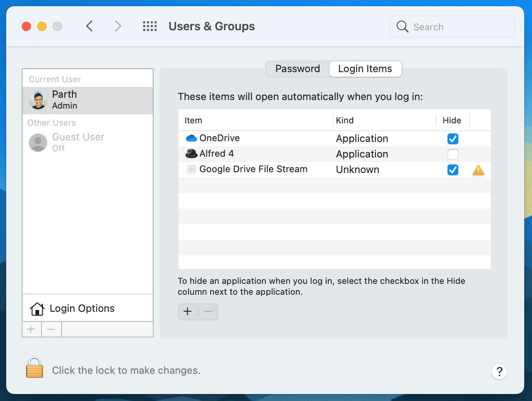Remove user with sidebar minus button
The height and width of the screenshot is (401, 532).
coord(51,329)
